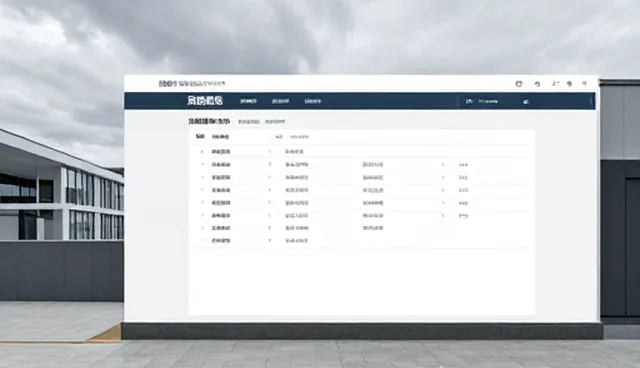Toggle the marker left of the first table row
The height and width of the screenshot is (368, 640).
click(202, 152)
